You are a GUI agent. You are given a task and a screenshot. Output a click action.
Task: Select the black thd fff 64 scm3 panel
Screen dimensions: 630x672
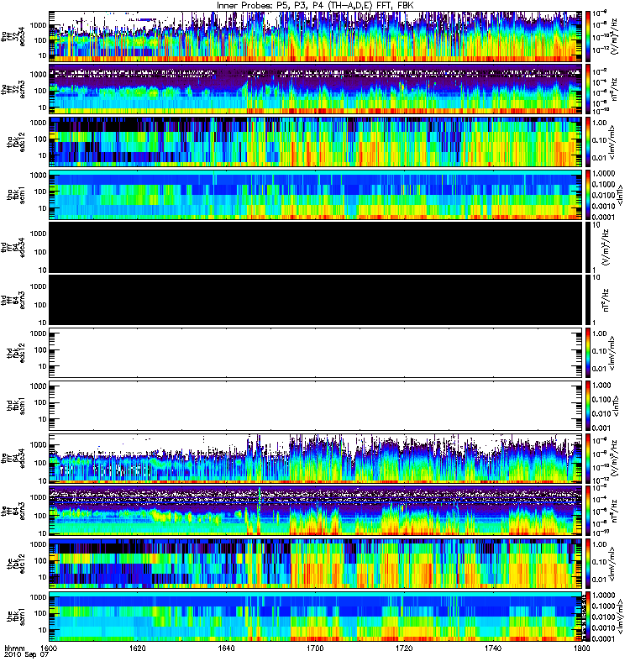[x=315, y=300]
